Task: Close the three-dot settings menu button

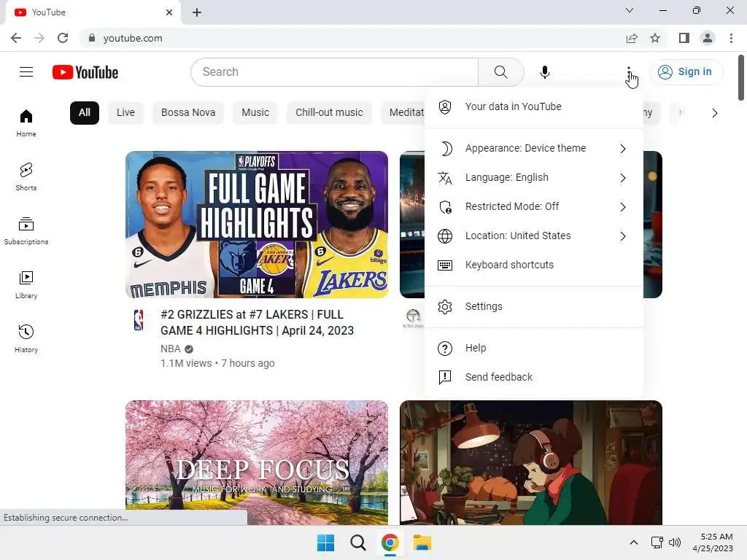Action: click(x=629, y=72)
